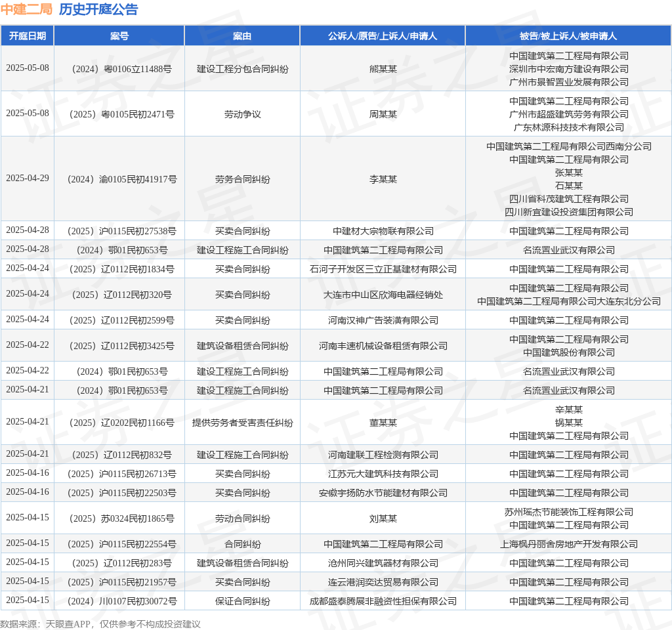
Task: Click defendant 广州市超盛建筑劳务有限公司
Action: pos(569,114)
